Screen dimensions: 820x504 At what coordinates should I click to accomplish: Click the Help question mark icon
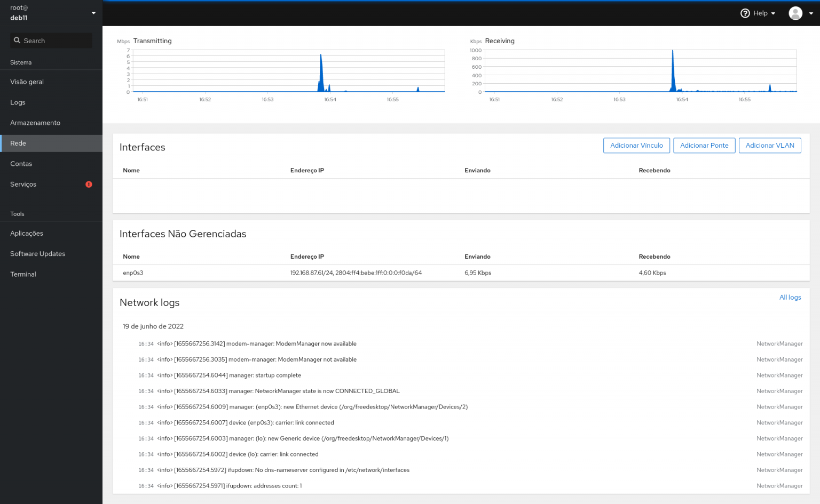[745, 13]
